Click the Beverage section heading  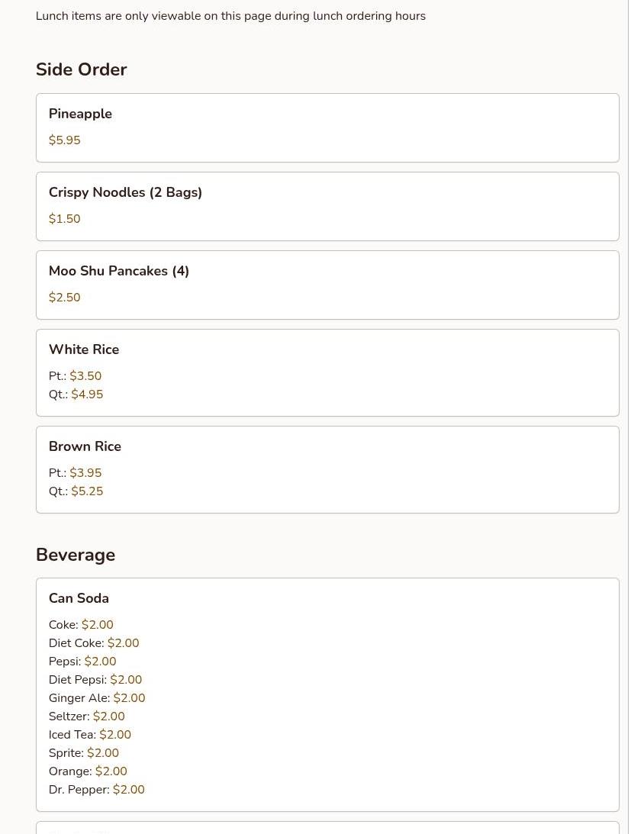point(75,555)
